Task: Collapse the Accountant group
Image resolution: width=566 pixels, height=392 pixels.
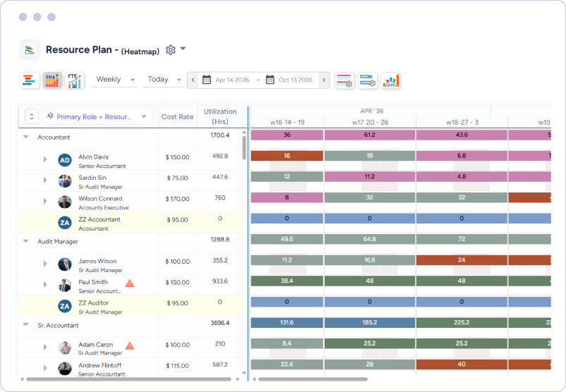Action: (x=25, y=137)
